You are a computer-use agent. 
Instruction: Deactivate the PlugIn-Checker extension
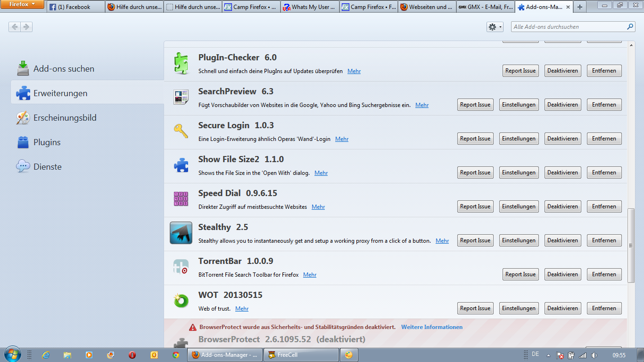click(562, 71)
